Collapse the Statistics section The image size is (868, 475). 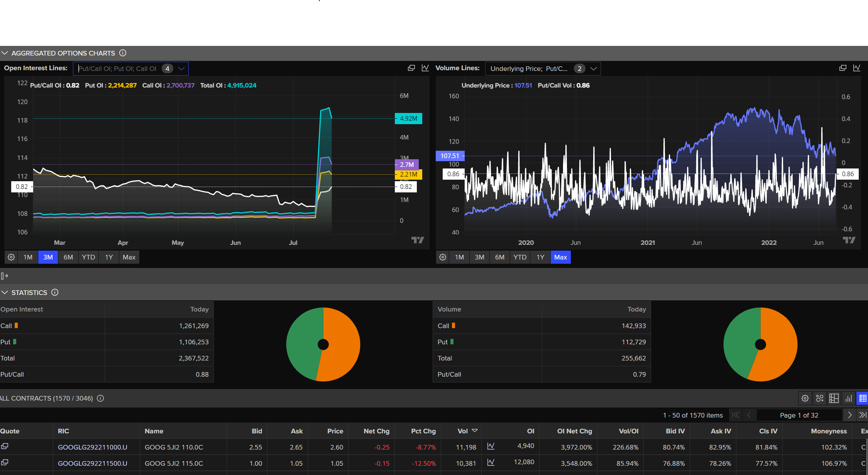coord(5,293)
